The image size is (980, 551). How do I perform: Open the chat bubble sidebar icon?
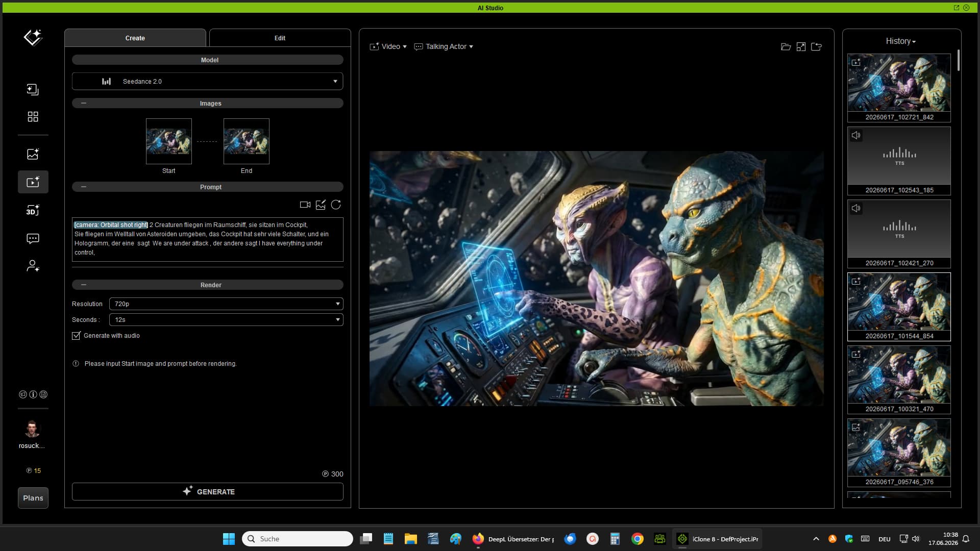coord(33,238)
